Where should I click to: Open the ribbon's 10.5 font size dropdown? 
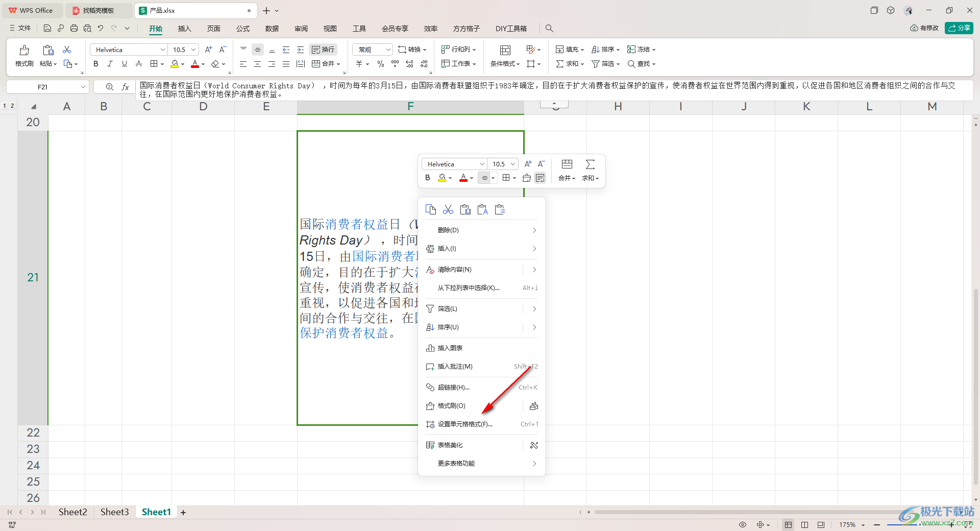click(193, 50)
